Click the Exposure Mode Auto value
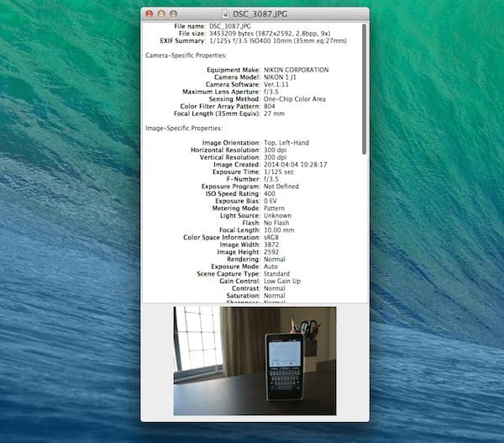Image resolution: width=504 pixels, height=443 pixels. click(270, 266)
